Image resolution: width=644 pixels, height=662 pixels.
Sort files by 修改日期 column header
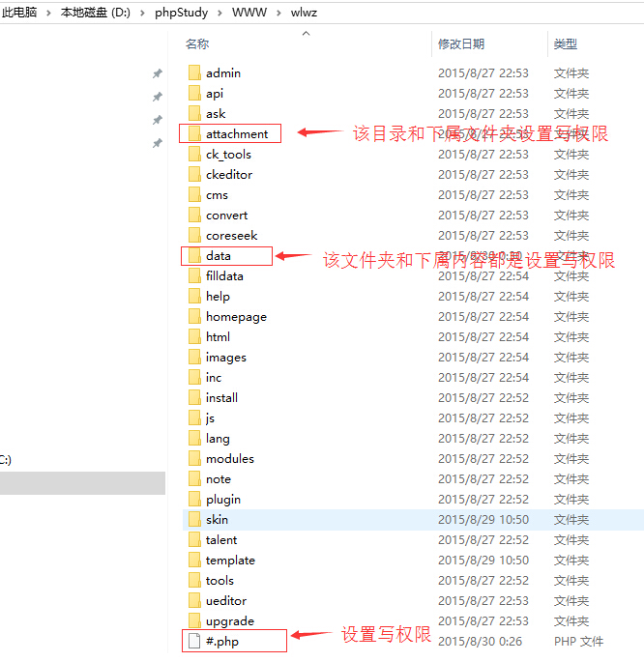point(461,44)
